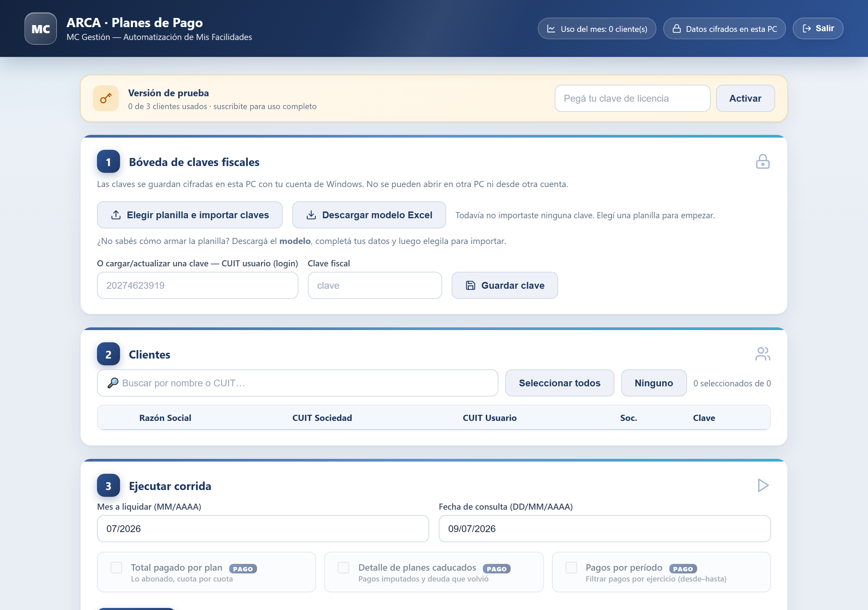Click the bold 'modelo' word in hint
868x610 pixels.
295,241
